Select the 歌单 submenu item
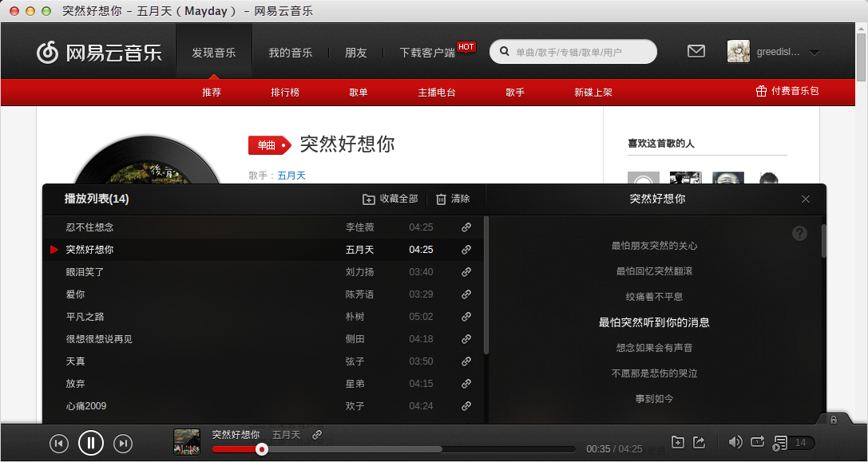Image resolution: width=868 pixels, height=462 pixels. (x=359, y=93)
